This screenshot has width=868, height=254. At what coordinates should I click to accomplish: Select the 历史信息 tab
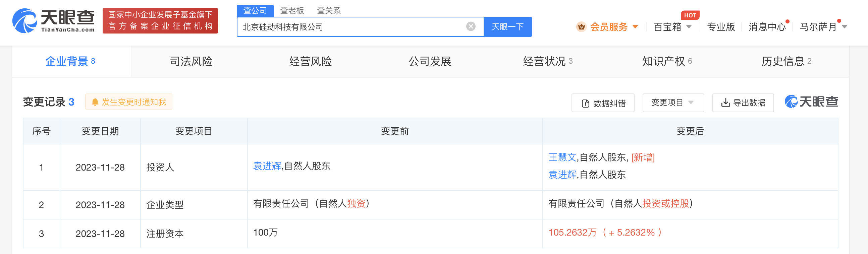[786, 61]
